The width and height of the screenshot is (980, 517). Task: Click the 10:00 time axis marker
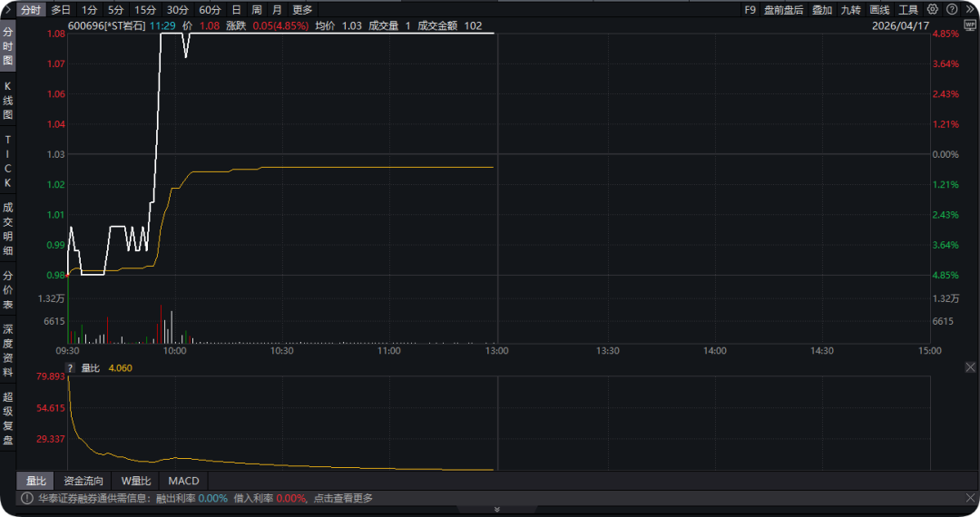174,350
